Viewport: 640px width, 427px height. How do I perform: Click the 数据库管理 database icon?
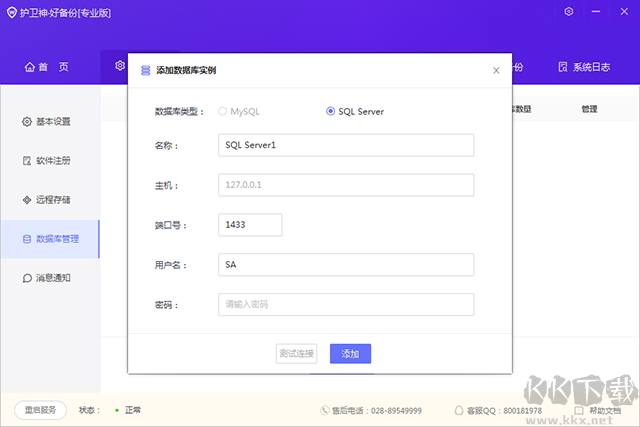pyautogui.click(x=27, y=239)
